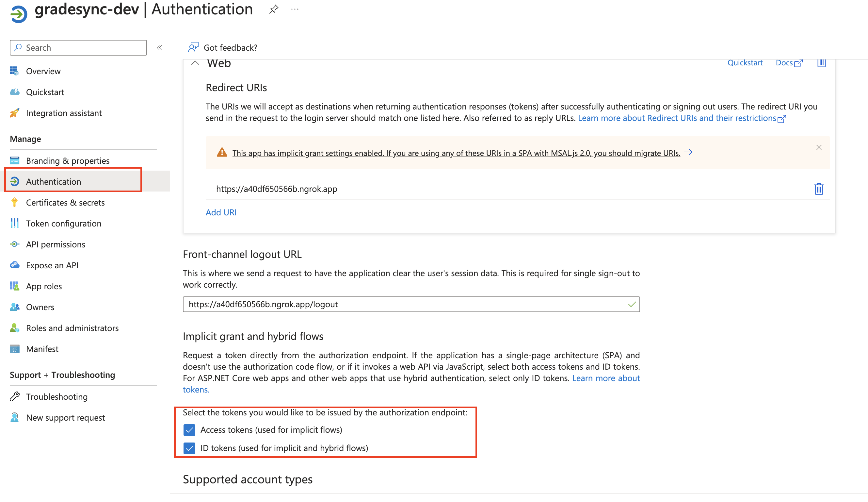Uncheck the ID tokens checkbox

coord(189,448)
